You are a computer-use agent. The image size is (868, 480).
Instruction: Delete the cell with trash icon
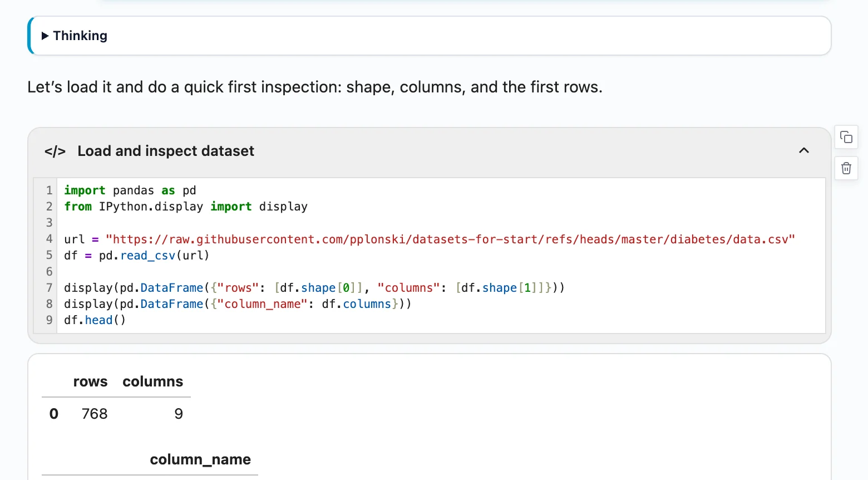(846, 168)
